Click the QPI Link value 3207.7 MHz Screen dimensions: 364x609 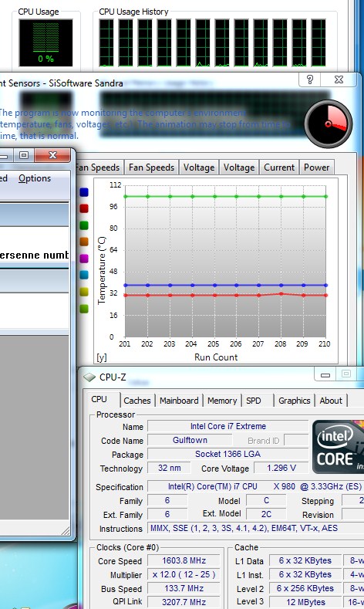point(184,602)
